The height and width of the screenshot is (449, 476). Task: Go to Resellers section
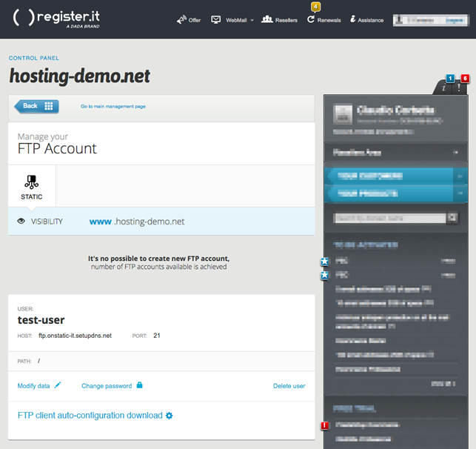[x=279, y=20]
